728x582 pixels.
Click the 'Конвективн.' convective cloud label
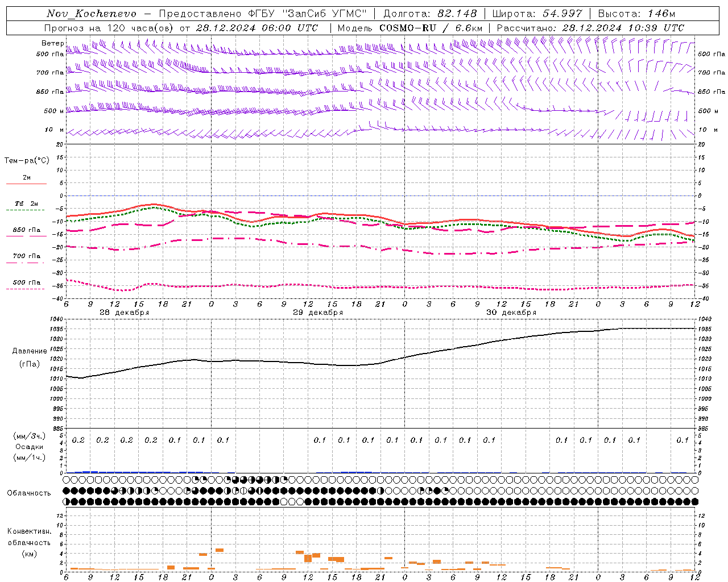(x=29, y=531)
